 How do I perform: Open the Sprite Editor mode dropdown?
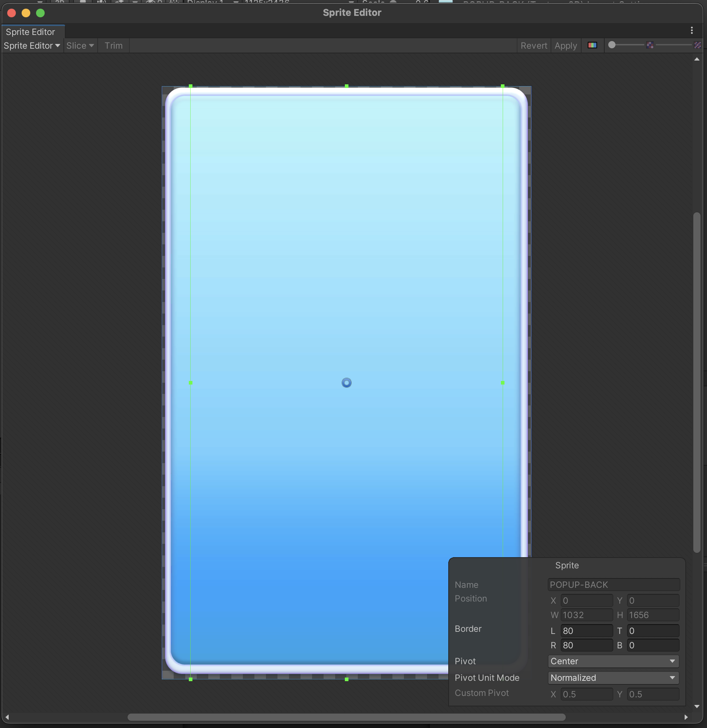tap(32, 46)
